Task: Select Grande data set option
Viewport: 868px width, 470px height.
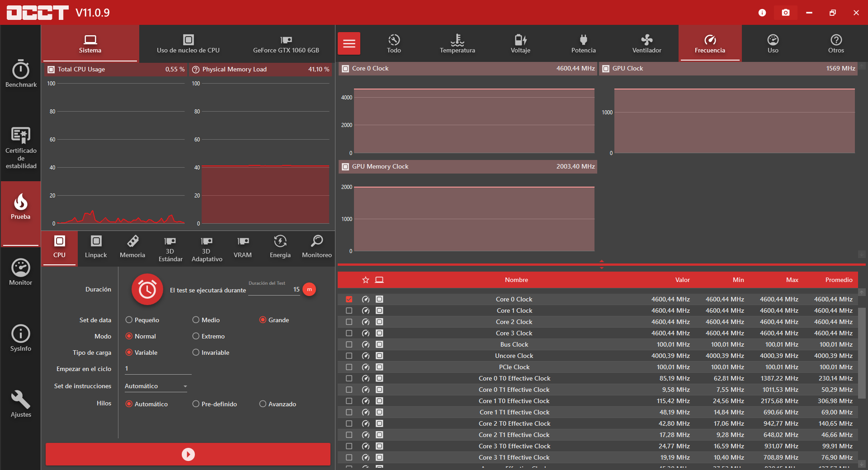Action: pyautogui.click(x=274, y=320)
